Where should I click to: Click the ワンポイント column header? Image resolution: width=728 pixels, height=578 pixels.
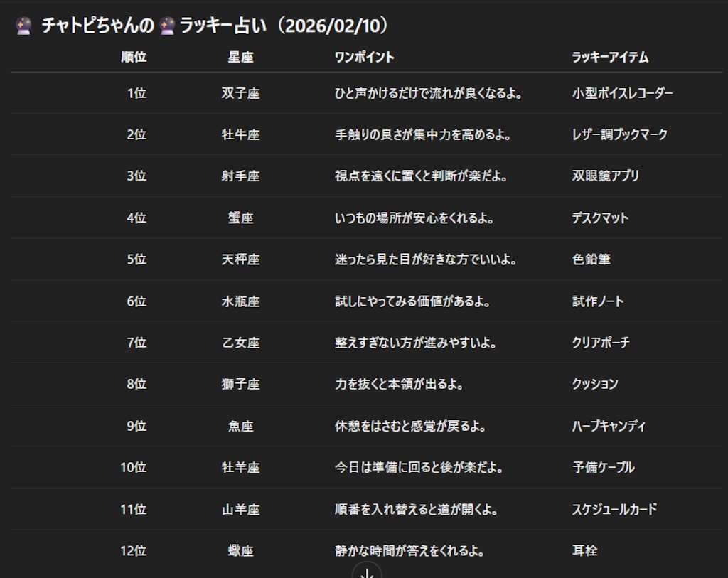click(x=364, y=57)
